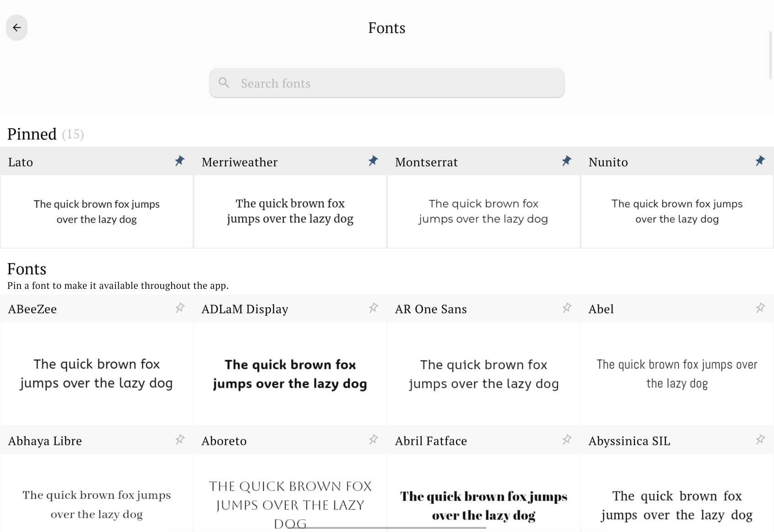
Task: Toggle the pin on ADLaM Display
Action: pos(373,308)
